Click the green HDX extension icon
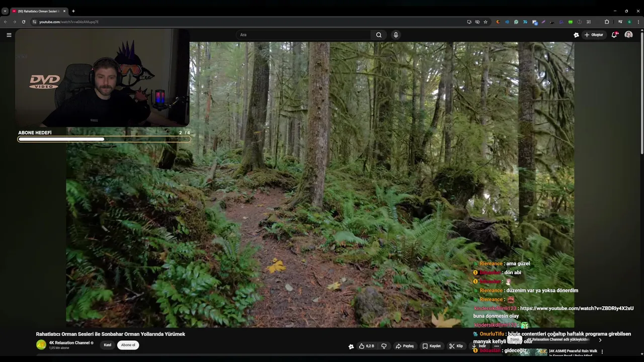 (571, 22)
